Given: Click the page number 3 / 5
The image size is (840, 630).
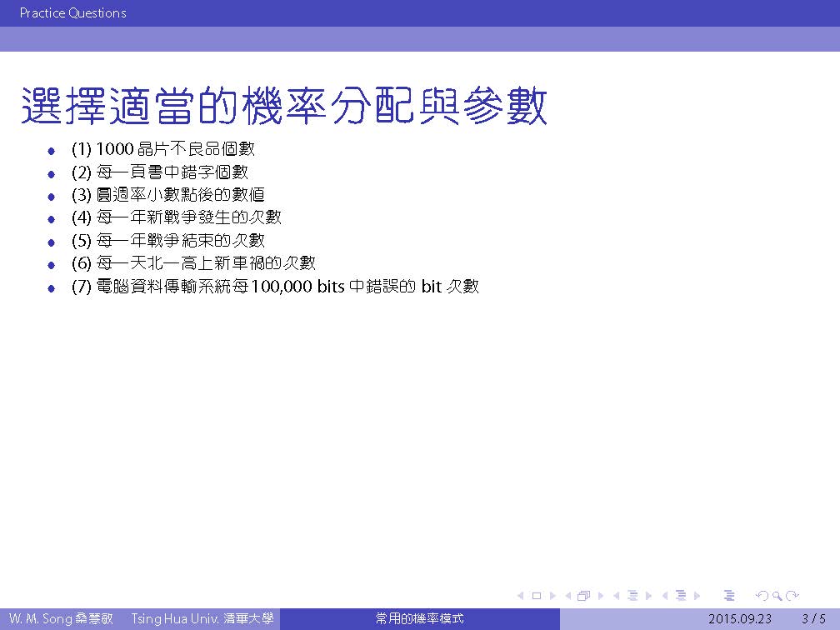Looking at the screenshot, I should tap(807, 619).
